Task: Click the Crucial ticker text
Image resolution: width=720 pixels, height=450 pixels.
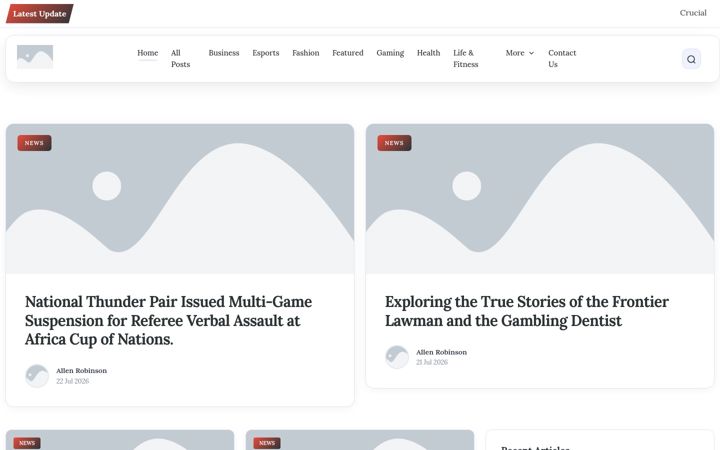Action: (693, 13)
